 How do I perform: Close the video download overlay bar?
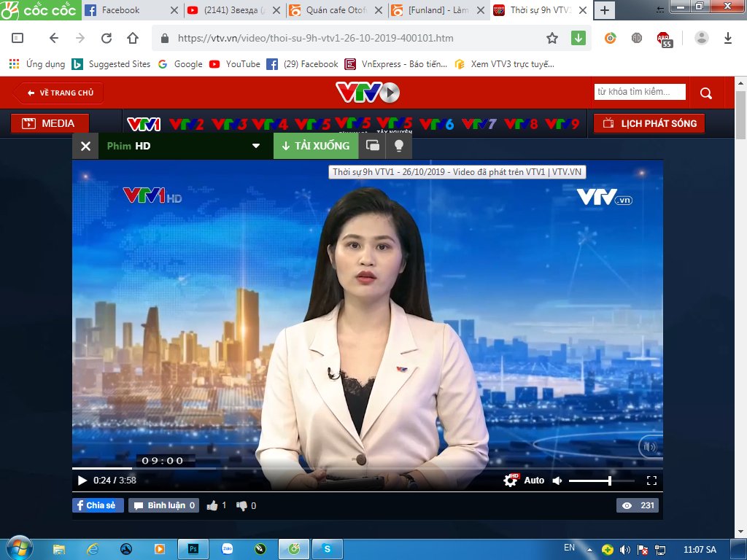click(x=85, y=146)
